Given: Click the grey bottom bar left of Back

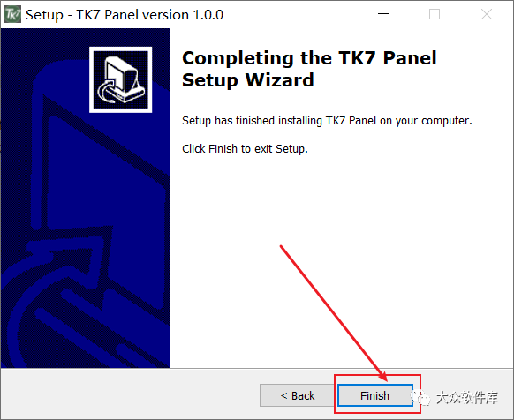Looking at the screenshot, I should pyautogui.click(x=130, y=394).
